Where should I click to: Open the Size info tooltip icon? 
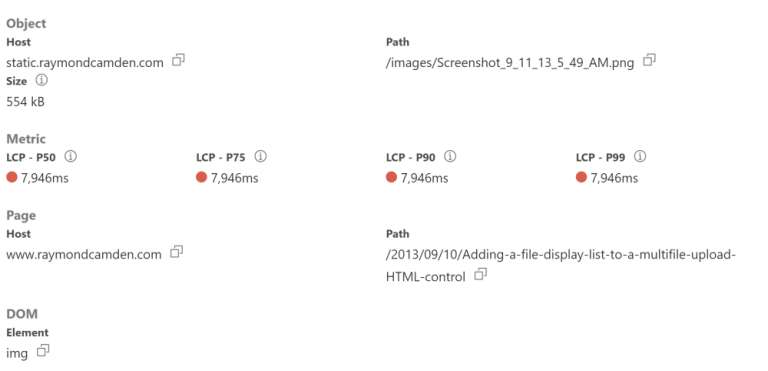[42, 80]
